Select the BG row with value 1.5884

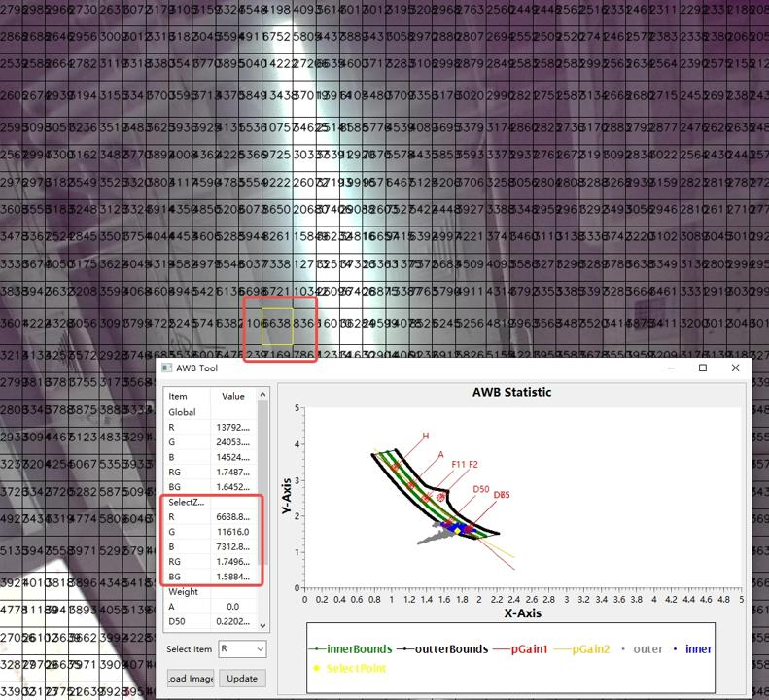point(210,577)
